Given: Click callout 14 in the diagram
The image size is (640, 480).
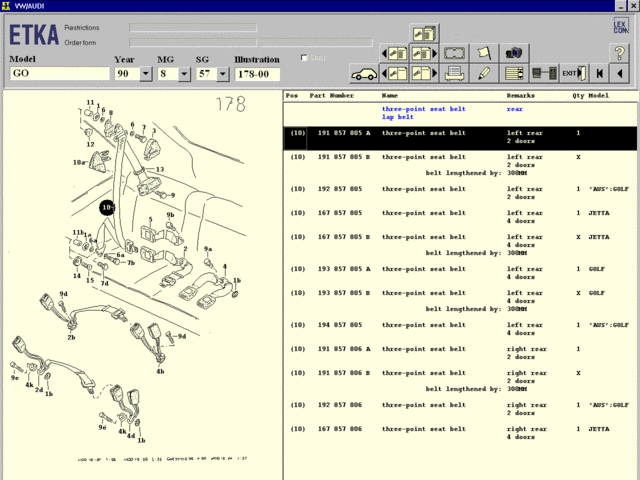Looking at the screenshot, I should (x=77, y=276).
